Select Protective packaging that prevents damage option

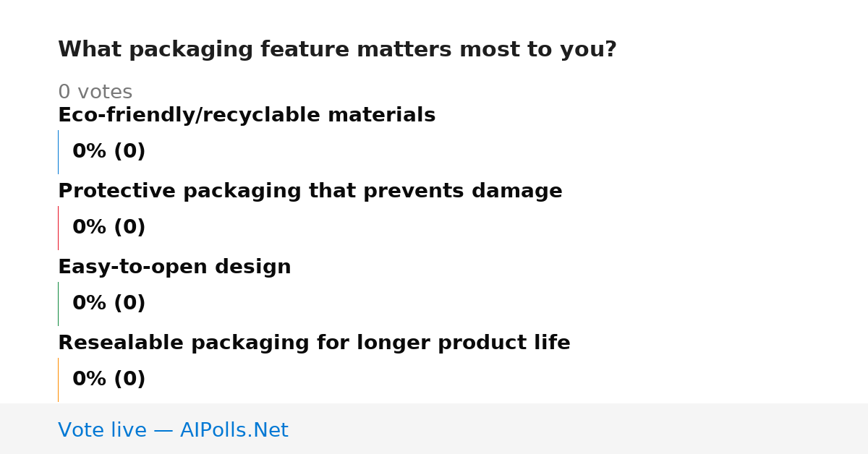pos(310,192)
